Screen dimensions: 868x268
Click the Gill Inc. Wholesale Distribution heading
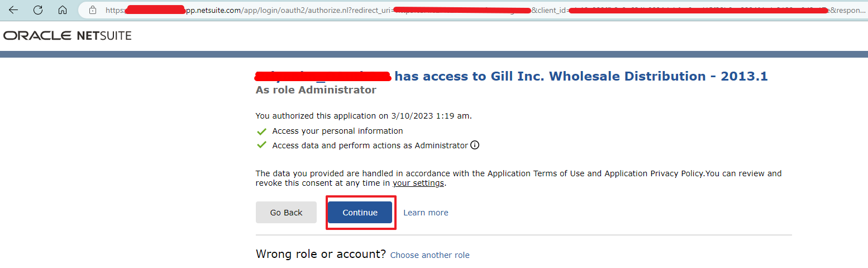(581, 76)
